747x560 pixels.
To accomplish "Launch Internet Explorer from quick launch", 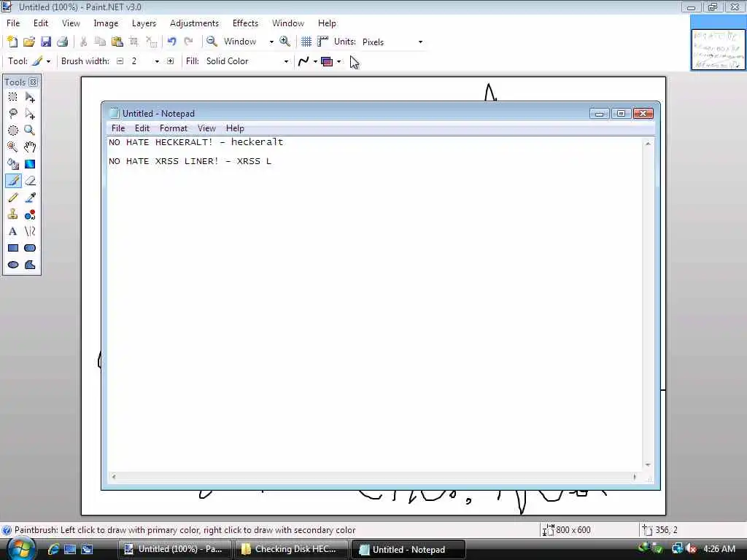I will 53,549.
